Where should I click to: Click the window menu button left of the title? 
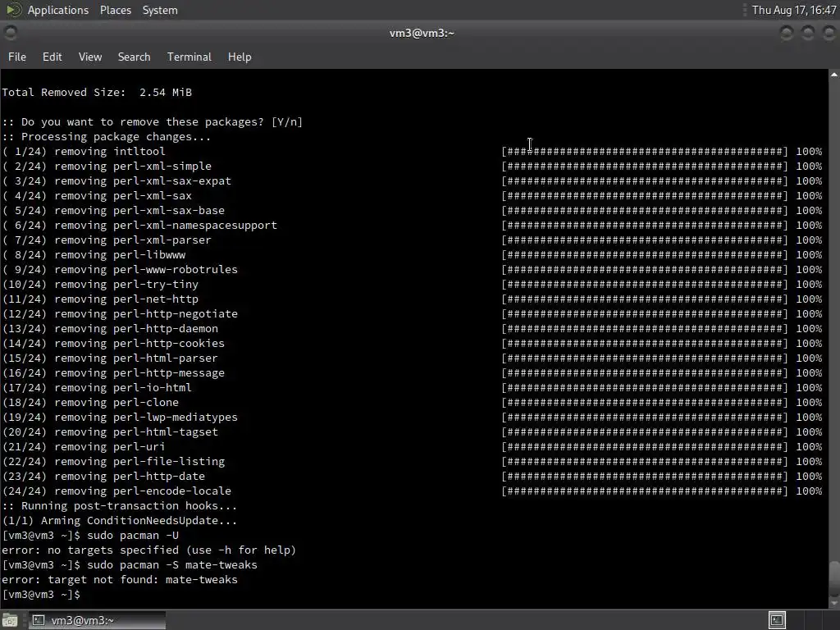[x=10, y=33]
